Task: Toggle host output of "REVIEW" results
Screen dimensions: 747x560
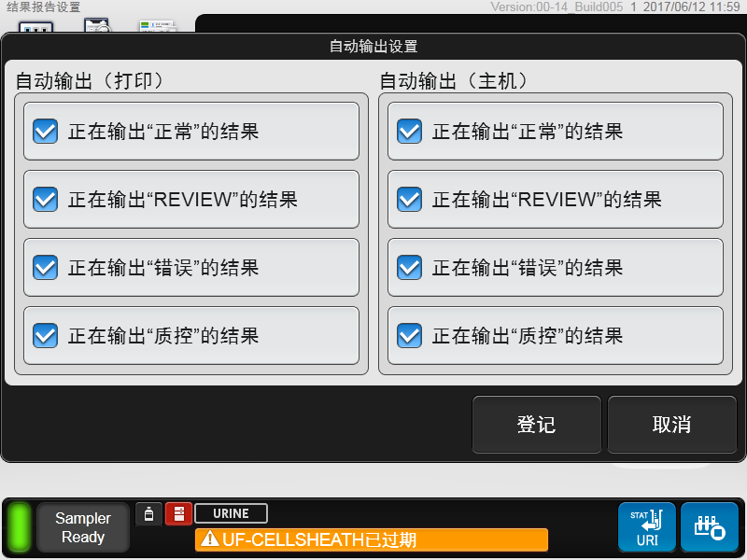Action: click(410, 200)
